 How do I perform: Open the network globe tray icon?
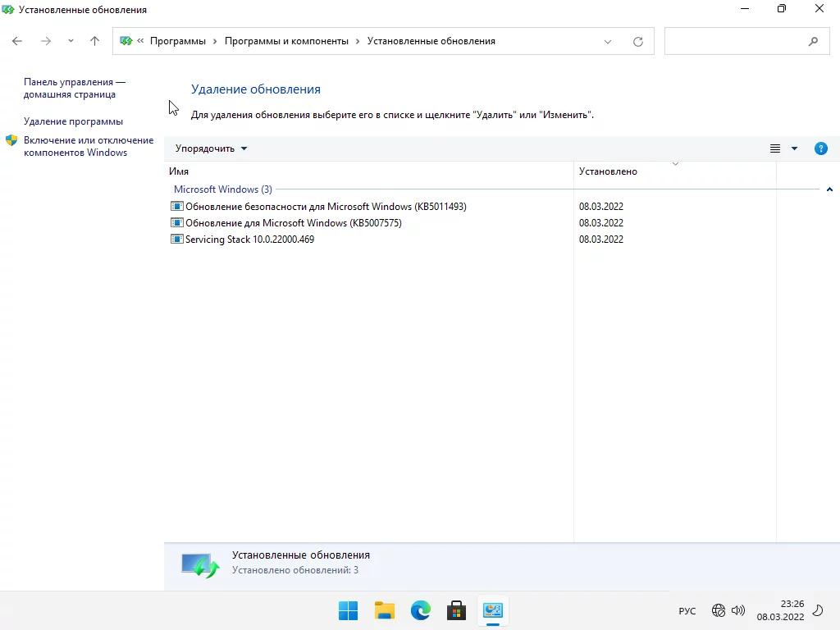[719, 610]
